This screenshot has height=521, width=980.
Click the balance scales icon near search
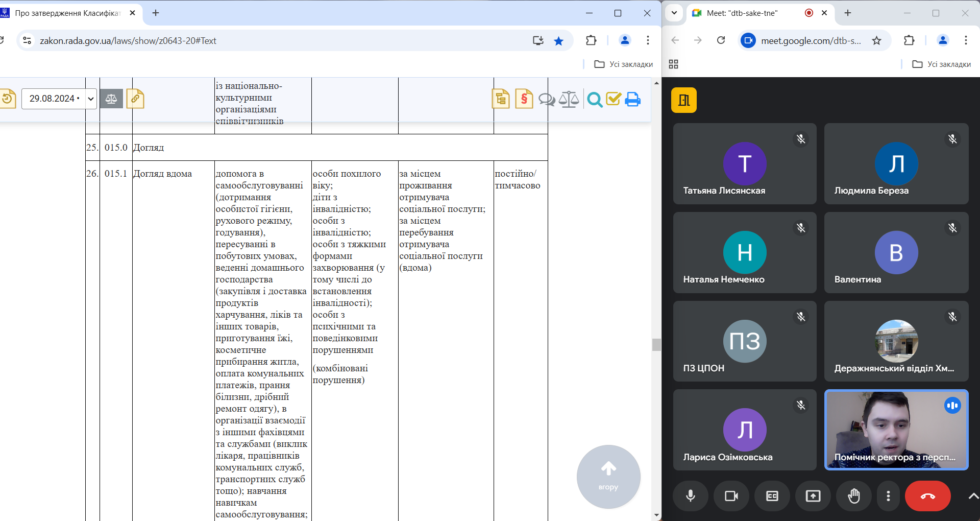pyautogui.click(x=569, y=99)
